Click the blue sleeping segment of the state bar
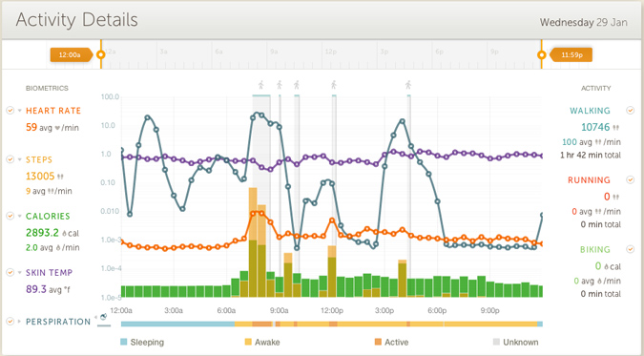Screen dimensions: 644x356 [177, 324]
